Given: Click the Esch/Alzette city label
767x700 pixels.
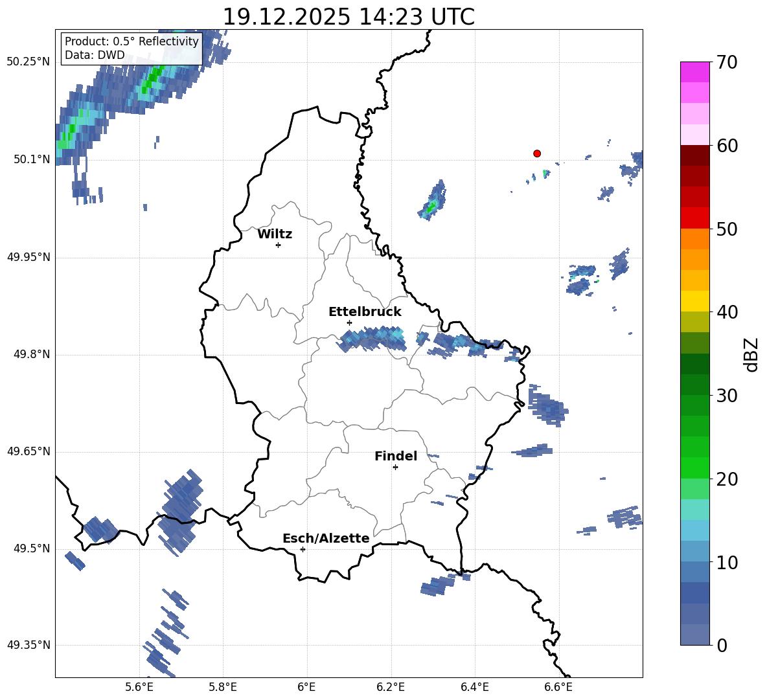Looking at the screenshot, I should 326,538.
